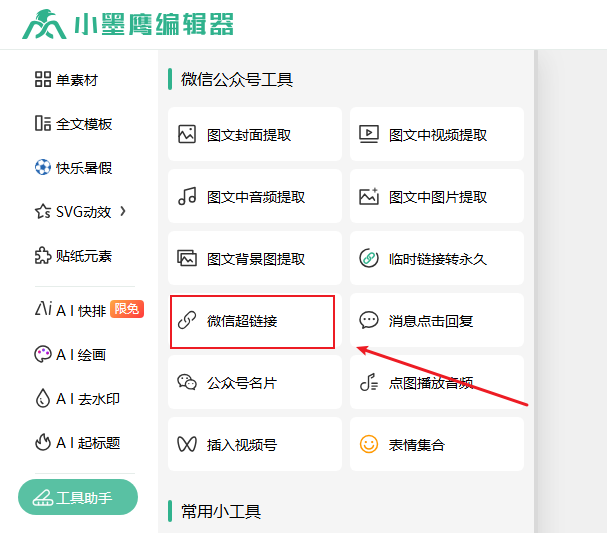This screenshot has width=607, height=533.
Task: Click the 图文封面提取 image icon
Action: [x=187, y=134]
